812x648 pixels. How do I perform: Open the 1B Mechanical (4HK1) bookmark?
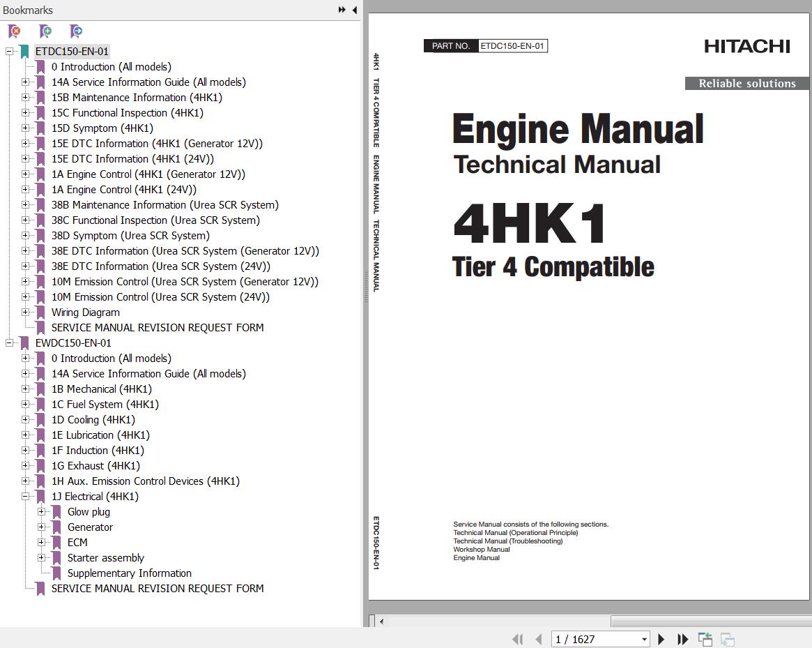102,389
